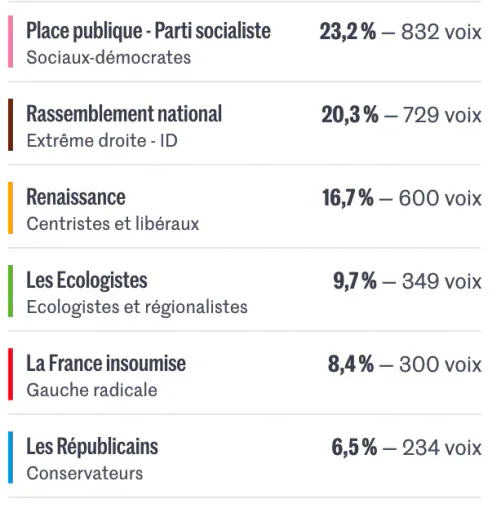The height and width of the screenshot is (512, 501).
Task: Click the pink Place publique color bar
Action: pyautogui.click(x=11, y=42)
